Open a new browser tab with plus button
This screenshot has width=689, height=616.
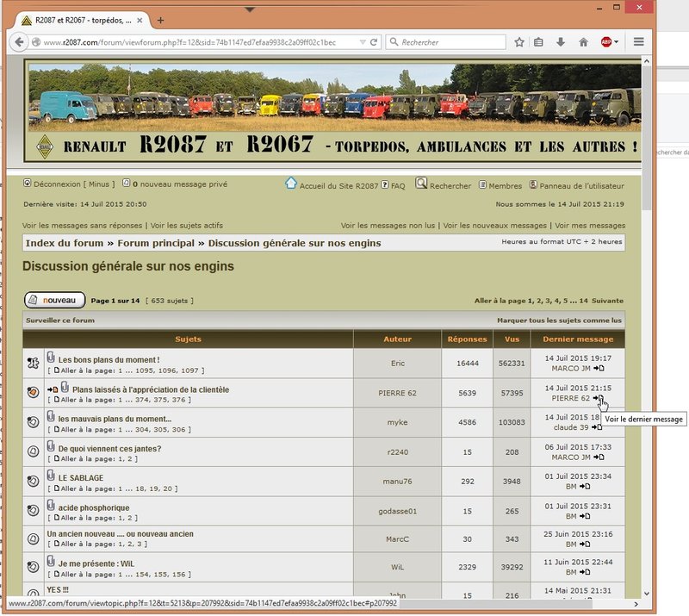click(x=160, y=21)
